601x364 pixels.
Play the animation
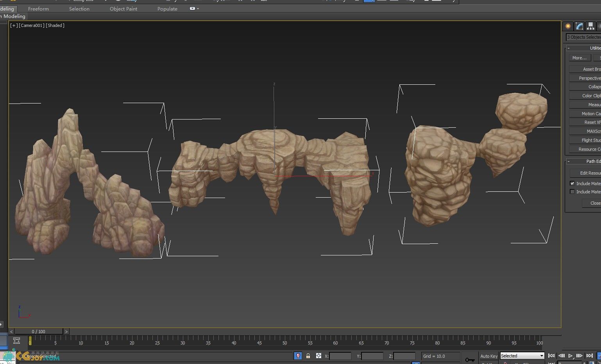[x=571, y=356]
